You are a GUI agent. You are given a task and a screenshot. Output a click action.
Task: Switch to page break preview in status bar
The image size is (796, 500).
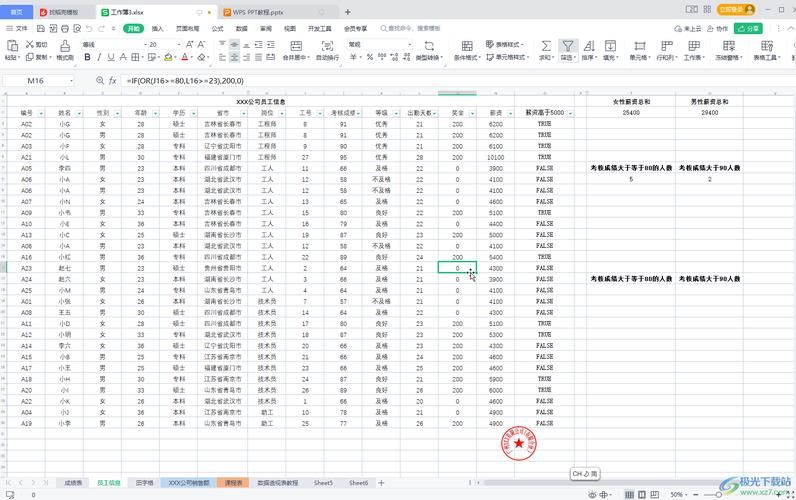(x=654, y=494)
